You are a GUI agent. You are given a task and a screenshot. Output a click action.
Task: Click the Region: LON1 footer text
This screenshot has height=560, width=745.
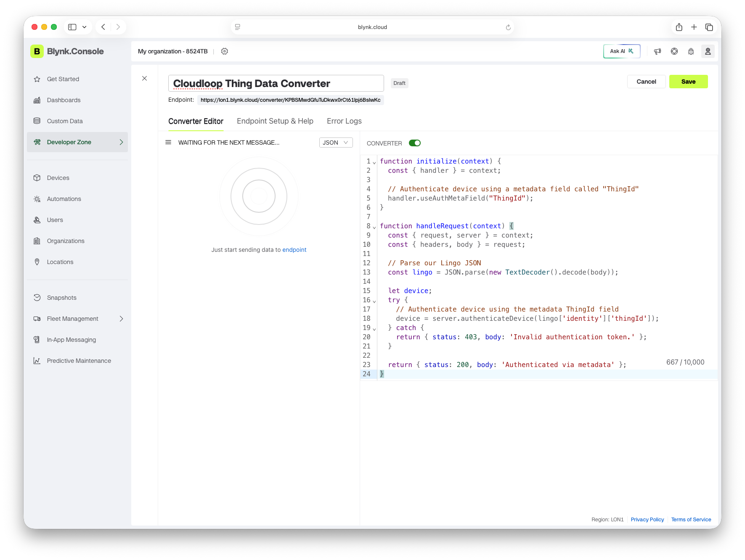pyautogui.click(x=607, y=520)
